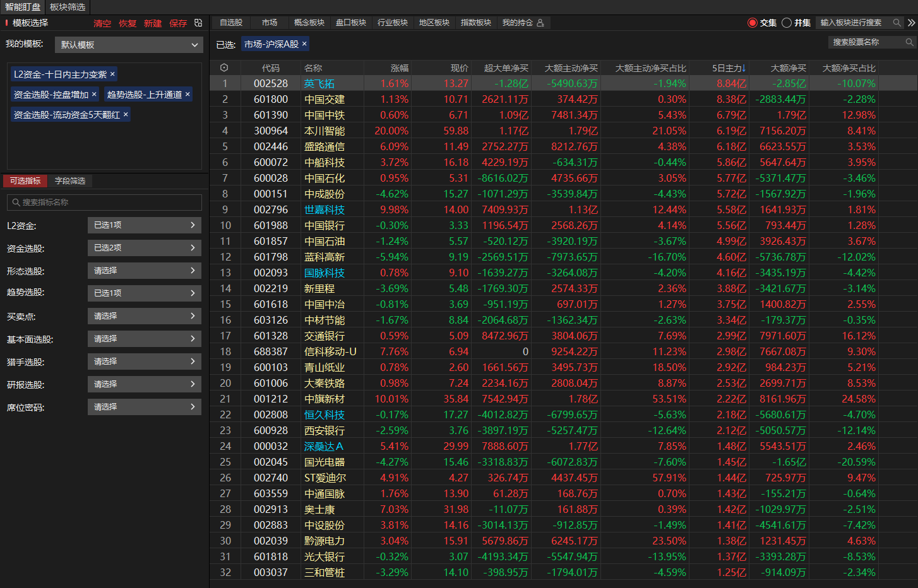Click the magnifier icon in 输入板块进行搜索 box
918x588 pixels.
897,23
